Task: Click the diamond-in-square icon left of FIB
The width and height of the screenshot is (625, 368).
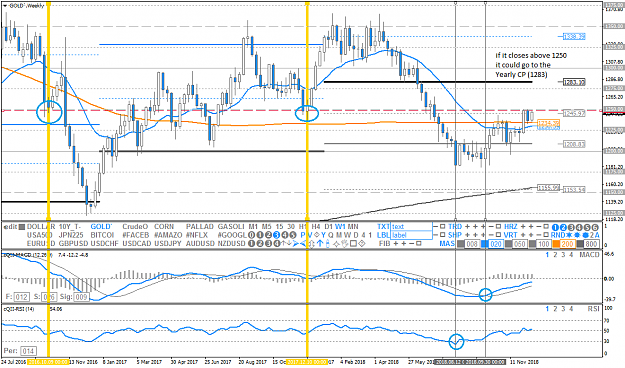Action: click(x=362, y=244)
